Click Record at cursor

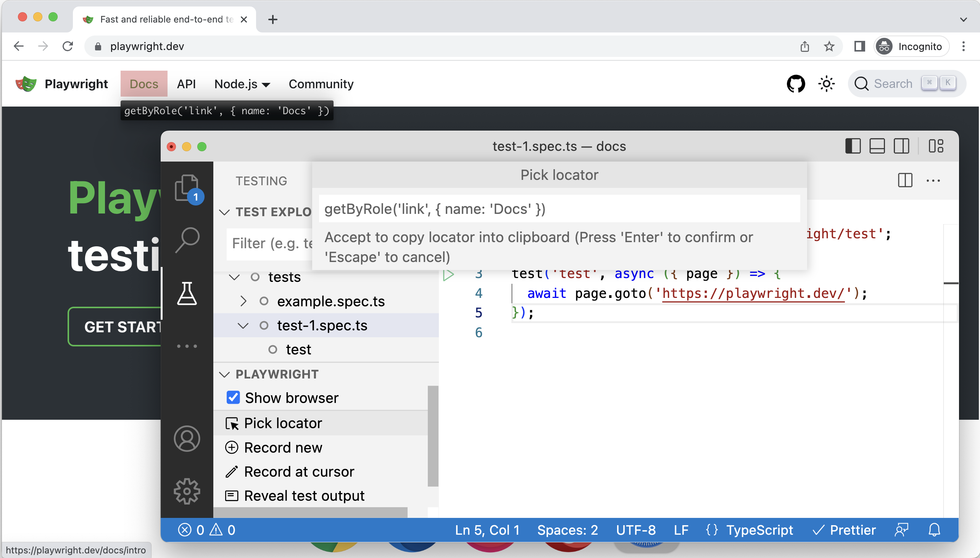tap(320, 471)
